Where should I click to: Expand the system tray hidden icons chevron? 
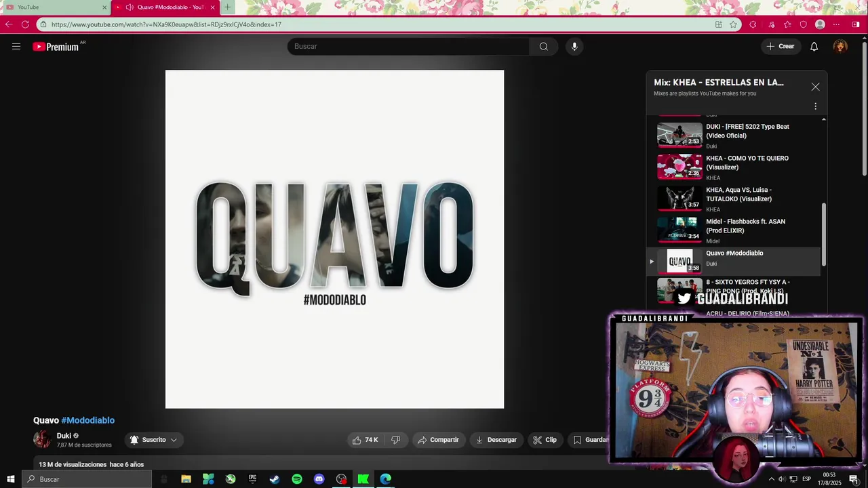[x=771, y=479]
